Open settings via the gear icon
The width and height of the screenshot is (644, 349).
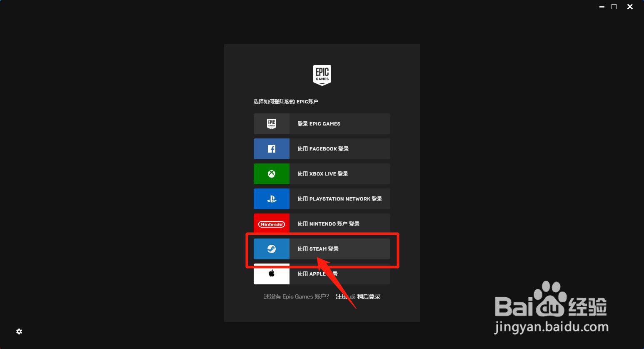[19, 331]
